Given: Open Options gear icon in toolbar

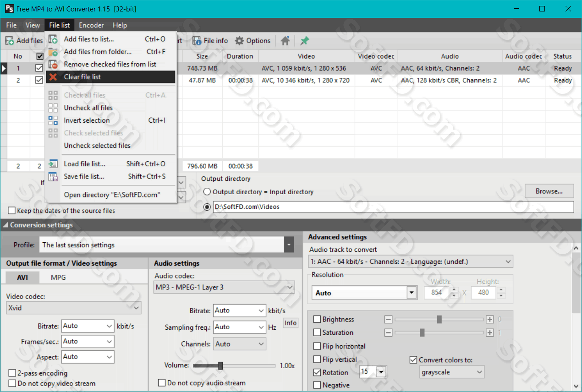Looking at the screenshot, I should [239, 41].
